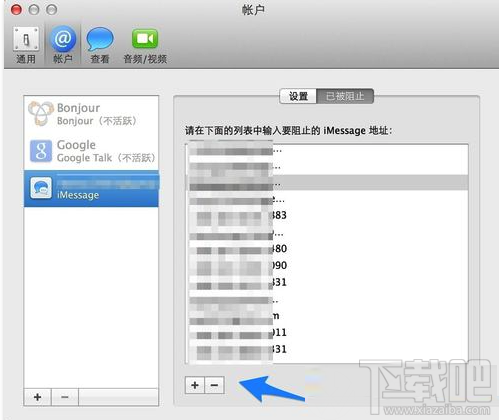Switch to the 已被阻止 tab
Image resolution: width=499 pixels, height=420 pixels.
(345, 96)
